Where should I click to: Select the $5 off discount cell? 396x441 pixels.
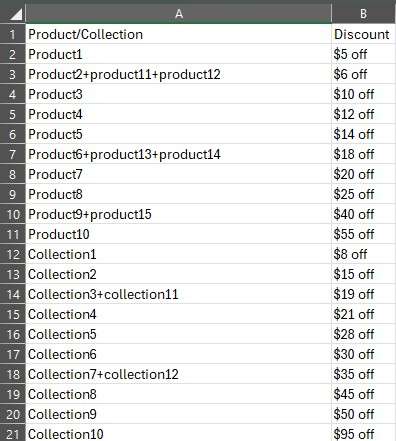point(364,54)
